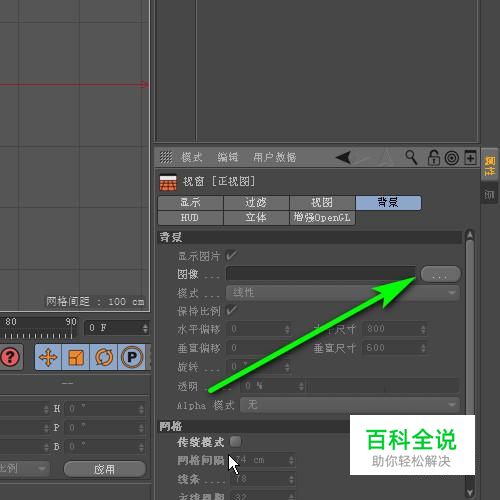This screenshot has width=500, height=500.
Task: Switch to the HUD tab
Action: [x=190, y=218]
